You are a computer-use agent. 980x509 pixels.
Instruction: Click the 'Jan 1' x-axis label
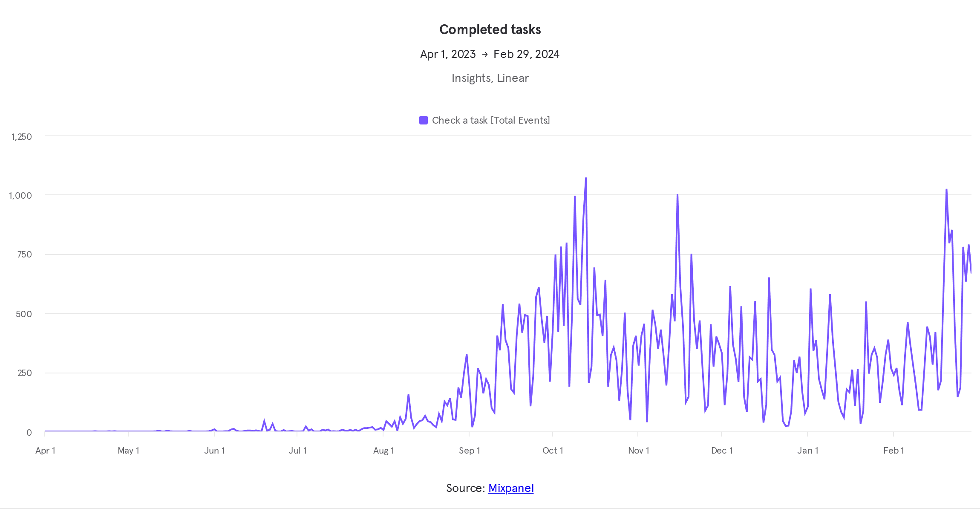pos(807,451)
